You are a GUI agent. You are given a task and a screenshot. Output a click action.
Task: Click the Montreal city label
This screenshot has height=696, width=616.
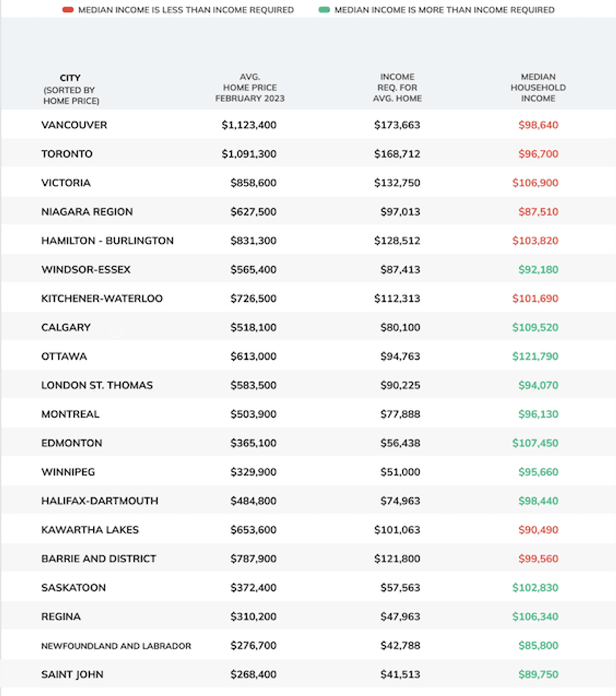[70, 414]
